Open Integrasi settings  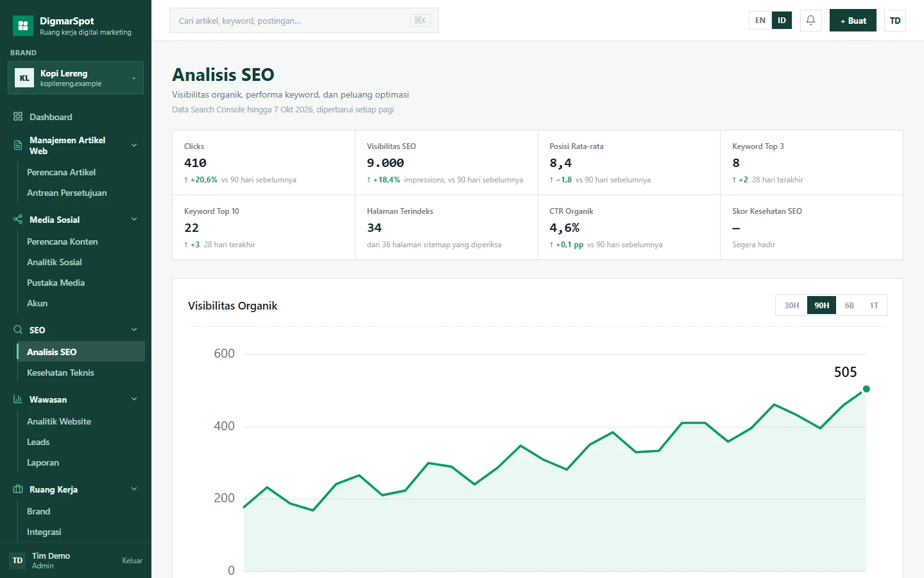pos(81,532)
